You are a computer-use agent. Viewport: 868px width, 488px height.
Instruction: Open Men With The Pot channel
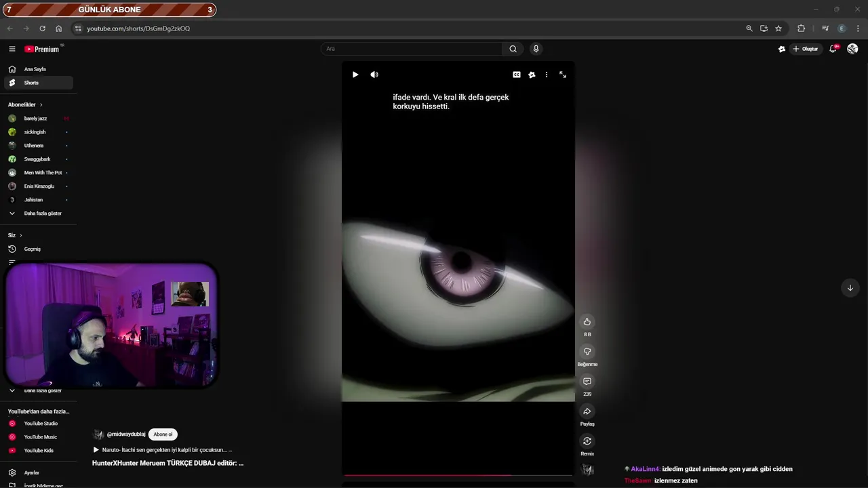(x=39, y=173)
